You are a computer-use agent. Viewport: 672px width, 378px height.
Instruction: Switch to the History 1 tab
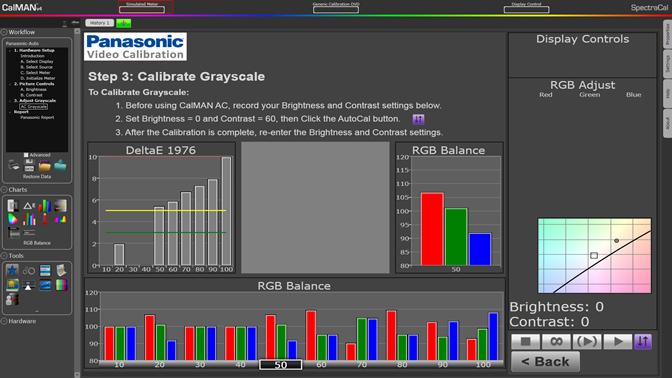pyautogui.click(x=99, y=23)
